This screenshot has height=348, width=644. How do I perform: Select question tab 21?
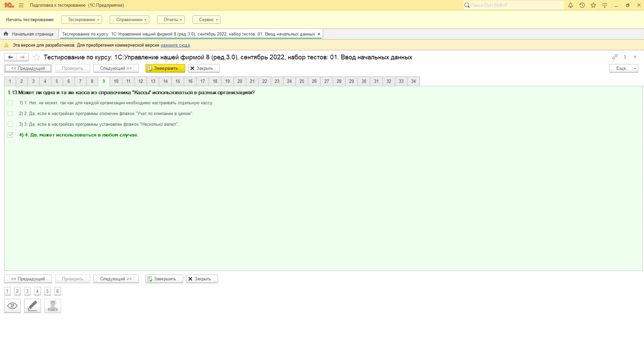(x=252, y=81)
